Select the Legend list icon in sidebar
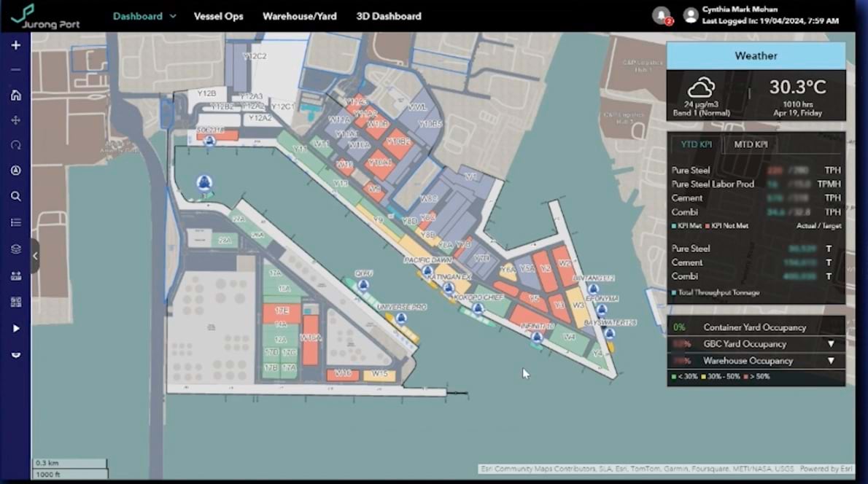Viewport: 868px width, 484px height. (x=15, y=222)
